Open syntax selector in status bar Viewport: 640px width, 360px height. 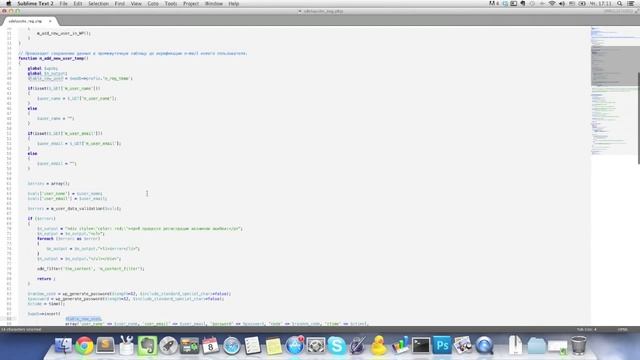622,329
